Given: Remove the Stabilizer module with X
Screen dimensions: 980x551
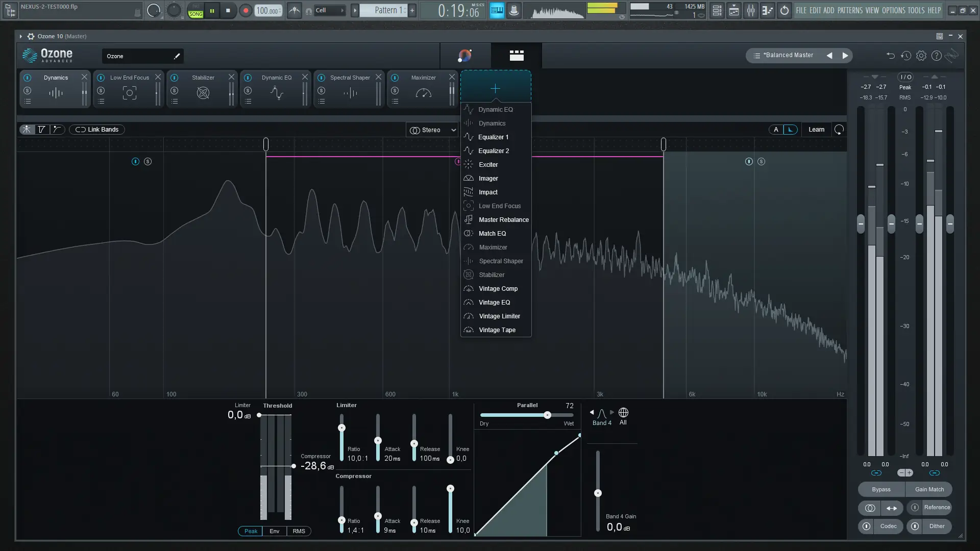Looking at the screenshot, I should pos(231,77).
